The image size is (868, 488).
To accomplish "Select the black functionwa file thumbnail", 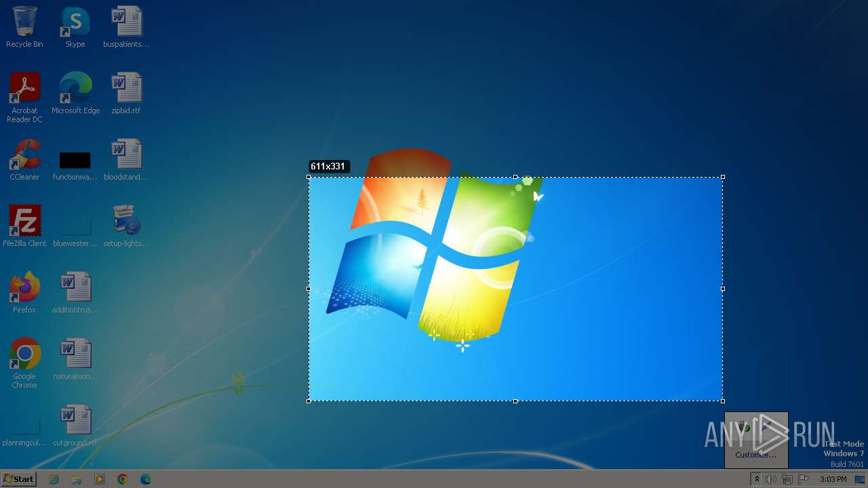I will tap(75, 160).
